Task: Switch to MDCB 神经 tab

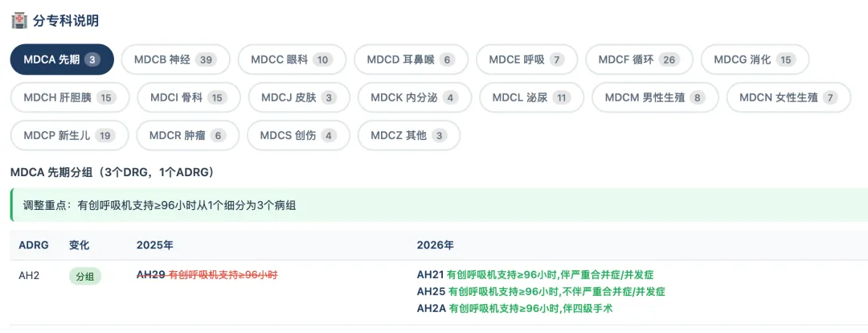Action: tap(177, 60)
